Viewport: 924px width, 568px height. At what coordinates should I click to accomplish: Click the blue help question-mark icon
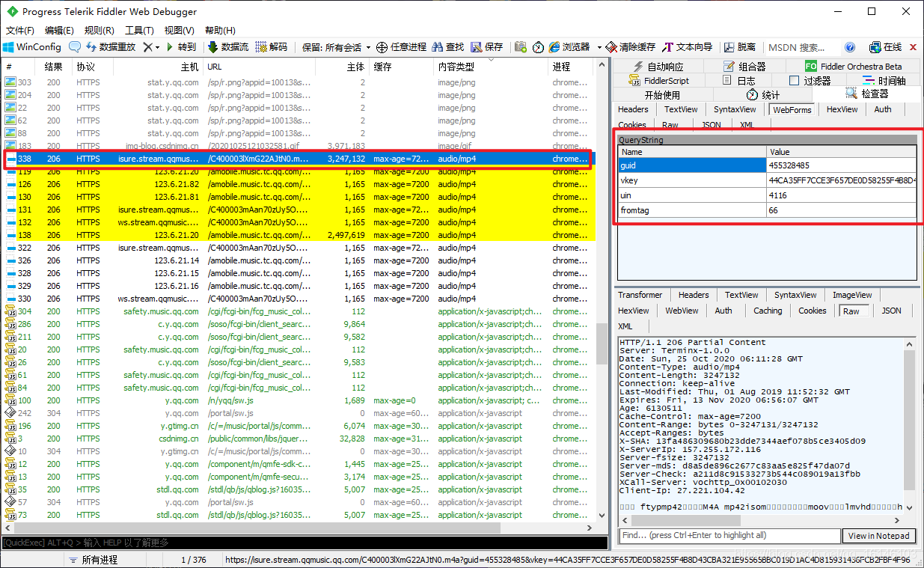[x=850, y=46]
